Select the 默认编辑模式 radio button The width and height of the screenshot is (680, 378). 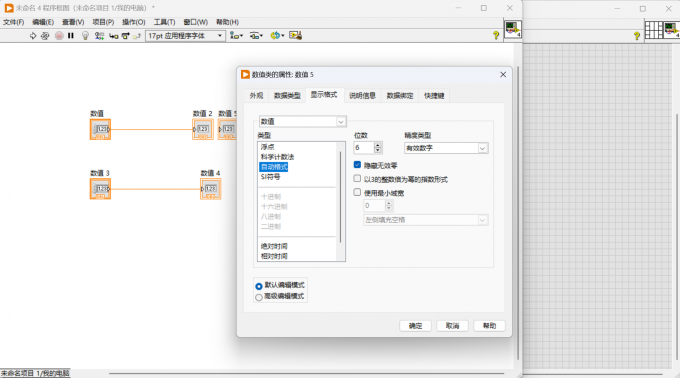pos(259,286)
